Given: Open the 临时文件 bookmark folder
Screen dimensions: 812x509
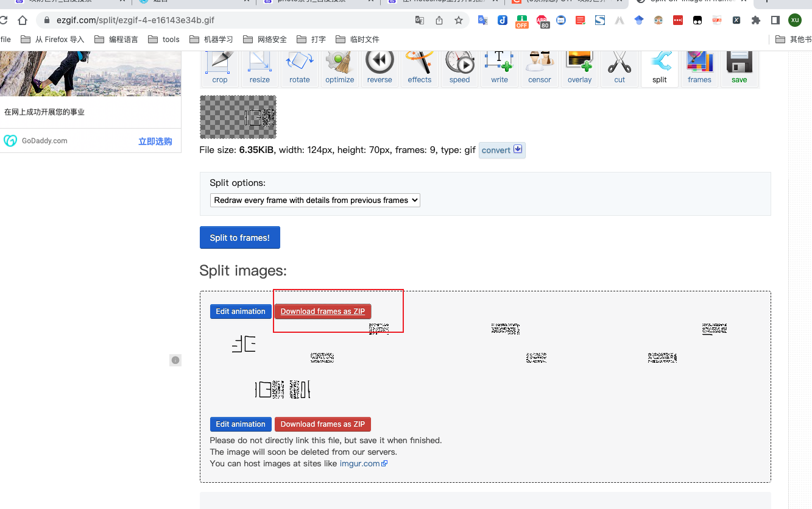Looking at the screenshot, I should click(x=358, y=39).
